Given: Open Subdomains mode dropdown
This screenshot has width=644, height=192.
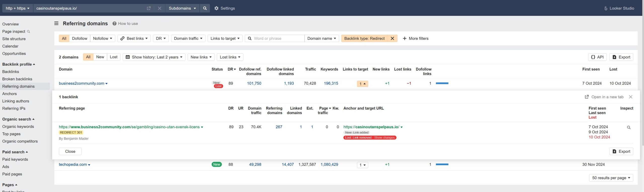Looking at the screenshot, I should click(x=182, y=8).
